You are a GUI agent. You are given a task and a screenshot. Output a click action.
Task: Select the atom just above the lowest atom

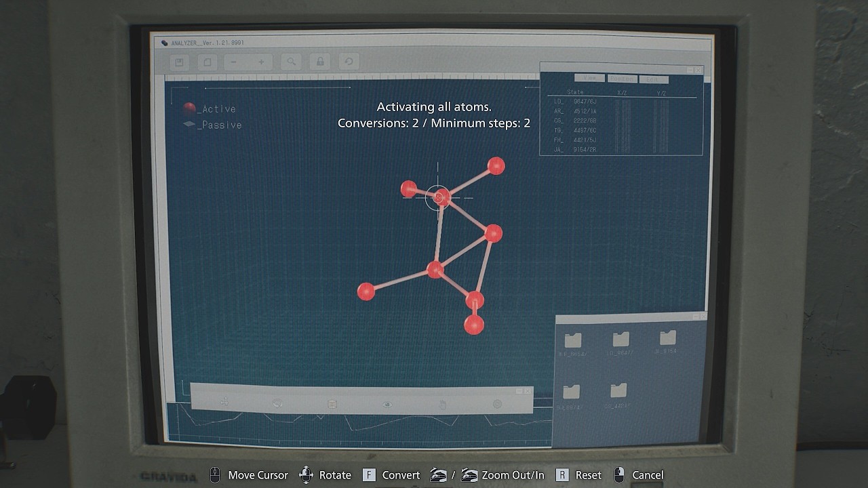(475, 300)
